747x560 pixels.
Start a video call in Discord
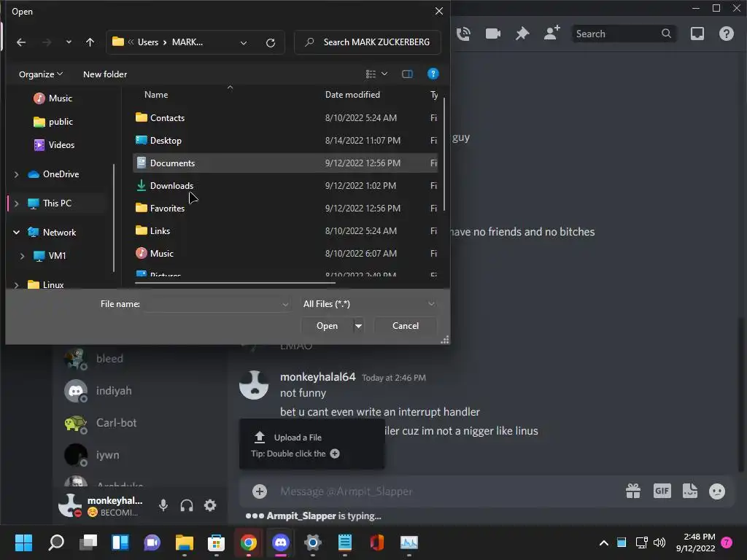(x=493, y=34)
